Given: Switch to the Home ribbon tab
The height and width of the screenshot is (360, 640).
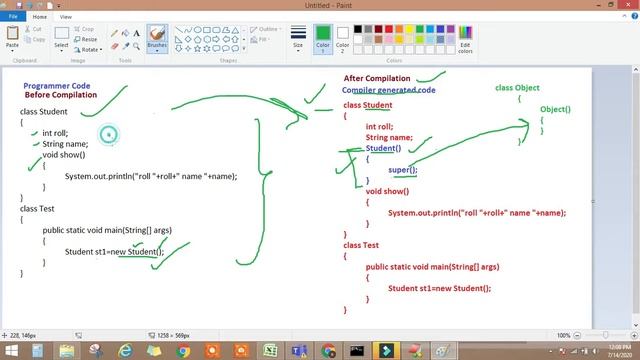Looking at the screenshot, I should coord(40,17).
